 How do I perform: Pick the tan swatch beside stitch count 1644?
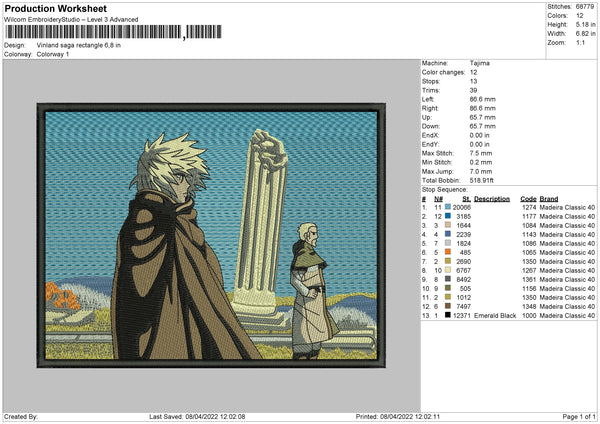[x=448, y=225]
